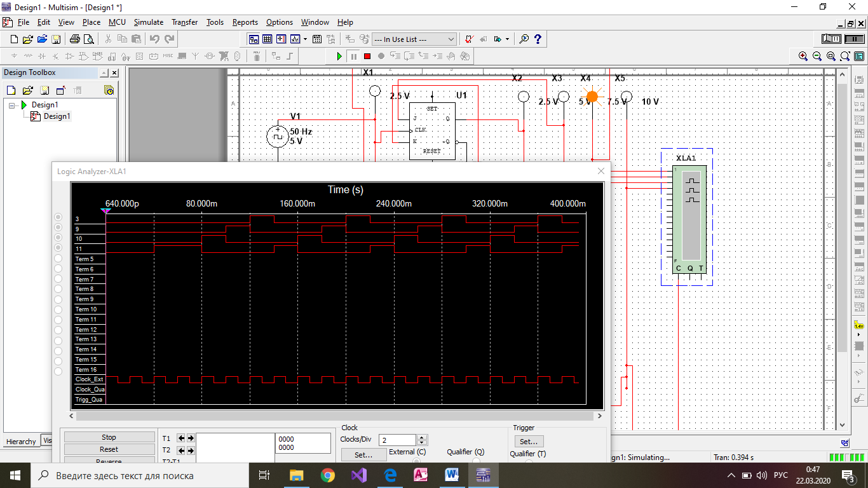Run the Electrical Rules Check icon
The width and height of the screenshot is (868, 488).
click(x=469, y=39)
